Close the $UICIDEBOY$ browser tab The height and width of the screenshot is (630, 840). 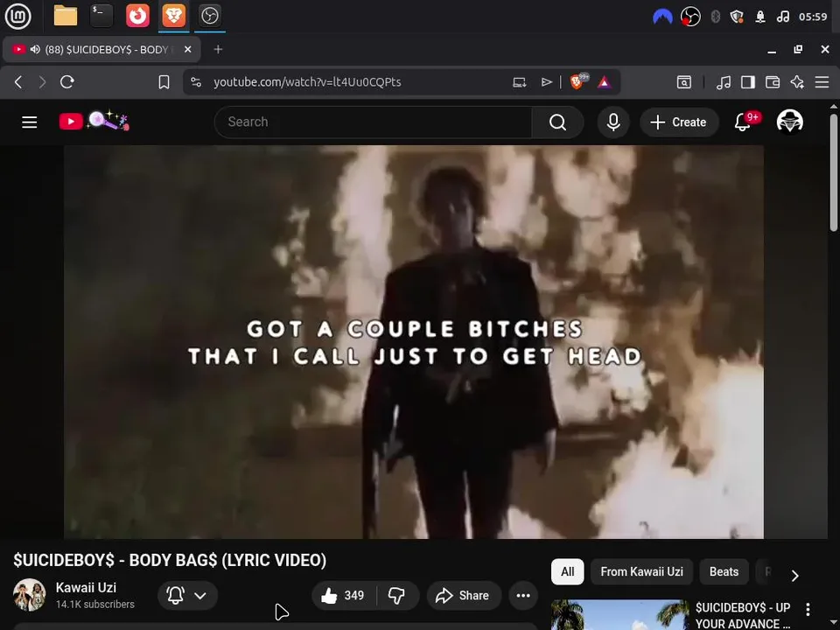[x=187, y=49]
